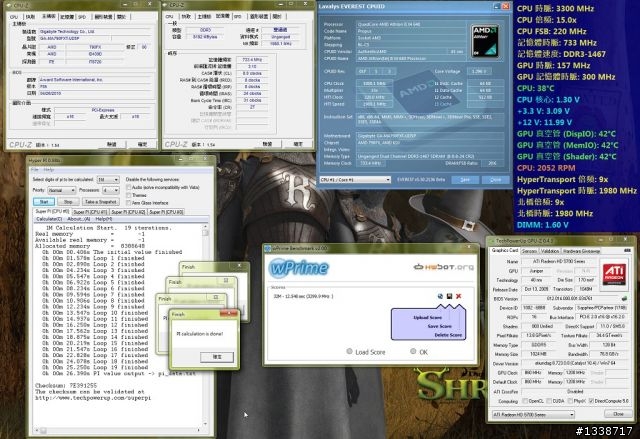Click the Hyper PI scrollbar up arrow

pos(205,226)
